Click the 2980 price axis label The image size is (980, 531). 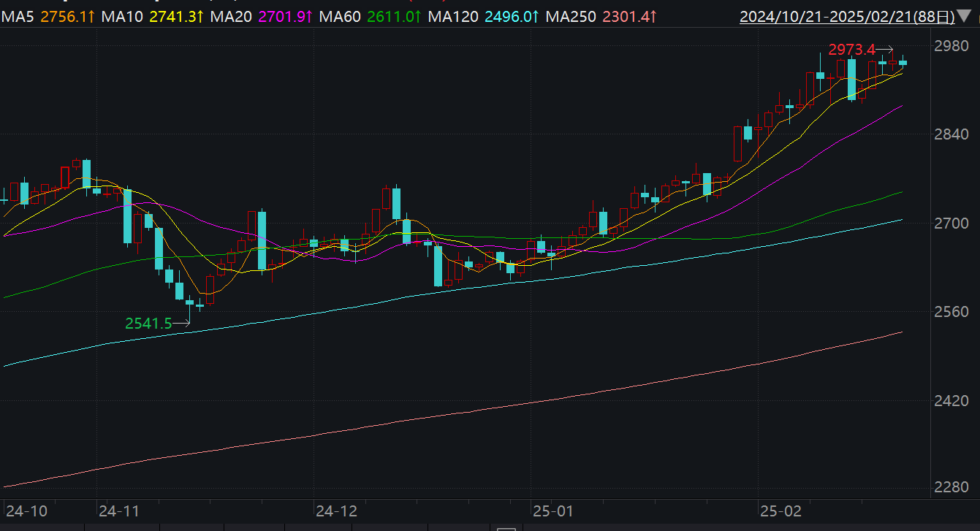tap(951, 46)
